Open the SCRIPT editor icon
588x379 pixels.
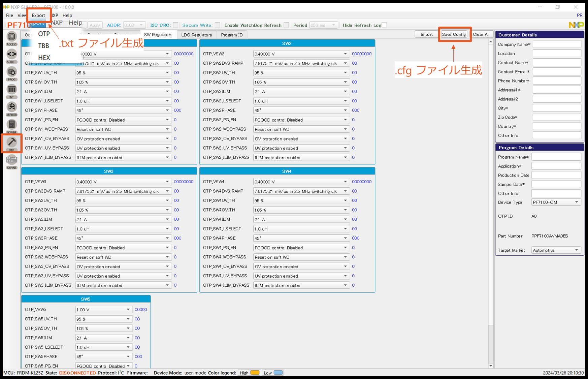coord(11,55)
